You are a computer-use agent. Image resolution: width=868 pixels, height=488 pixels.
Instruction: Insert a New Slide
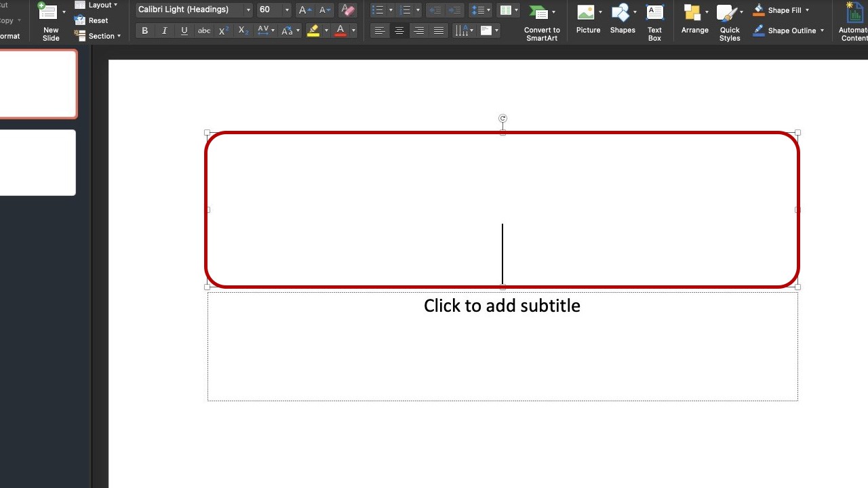coord(50,22)
